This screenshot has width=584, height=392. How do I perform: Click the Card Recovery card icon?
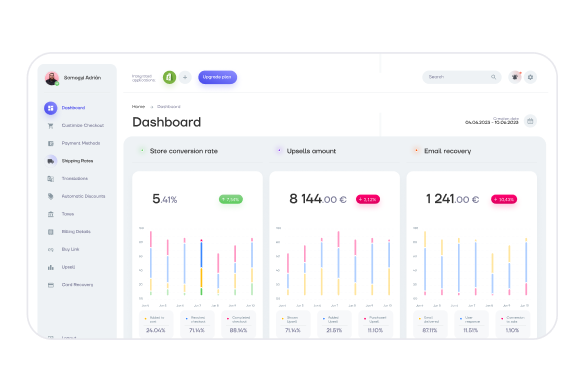51,285
